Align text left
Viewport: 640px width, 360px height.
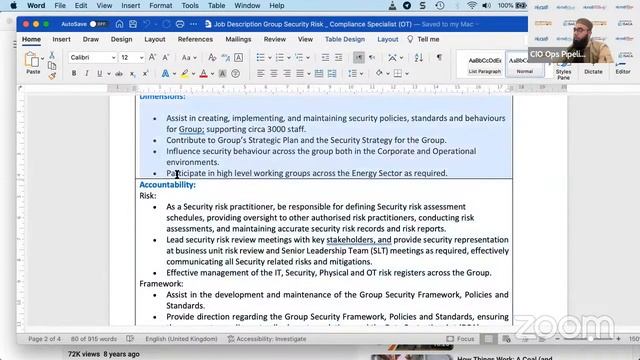click(260, 74)
